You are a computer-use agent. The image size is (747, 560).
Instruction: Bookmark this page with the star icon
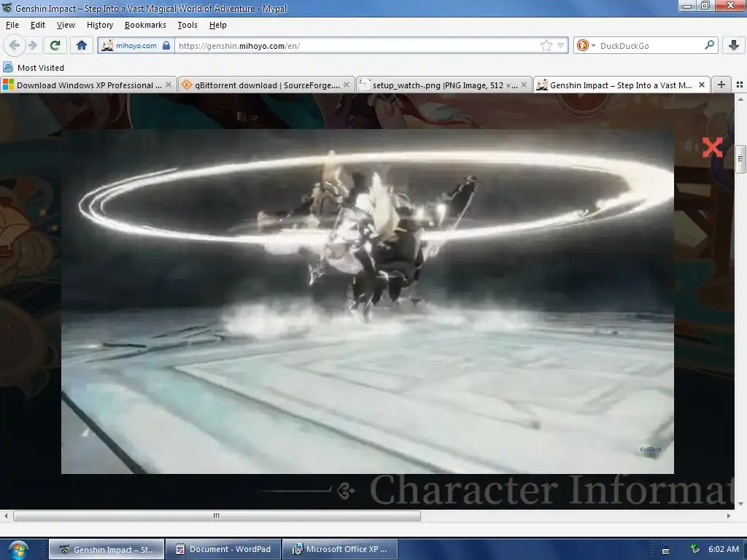[x=546, y=46]
